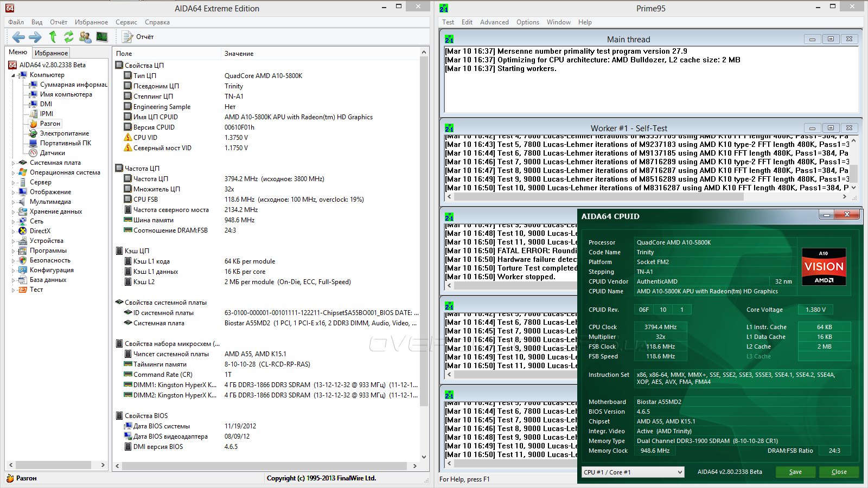The width and height of the screenshot is (868, 488).
Task: Click the Worker #1 horizontal scrollbar
Action: tap(597, 197)
